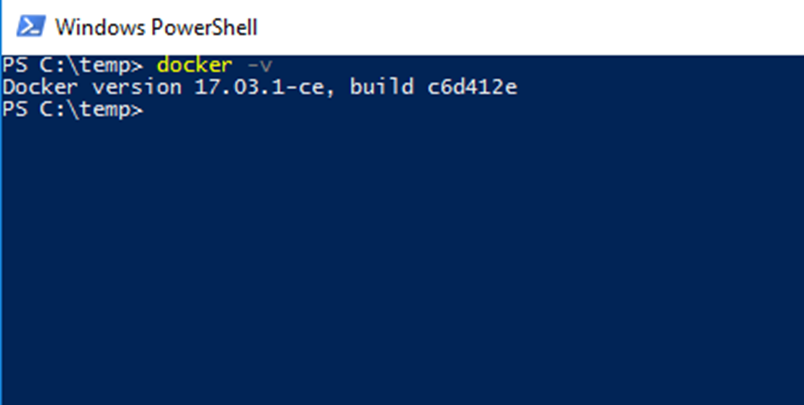The image size is (804, 405).
Task: Click "PS" at start of third line
Action: pyautogui.click(x=15, y=109)
